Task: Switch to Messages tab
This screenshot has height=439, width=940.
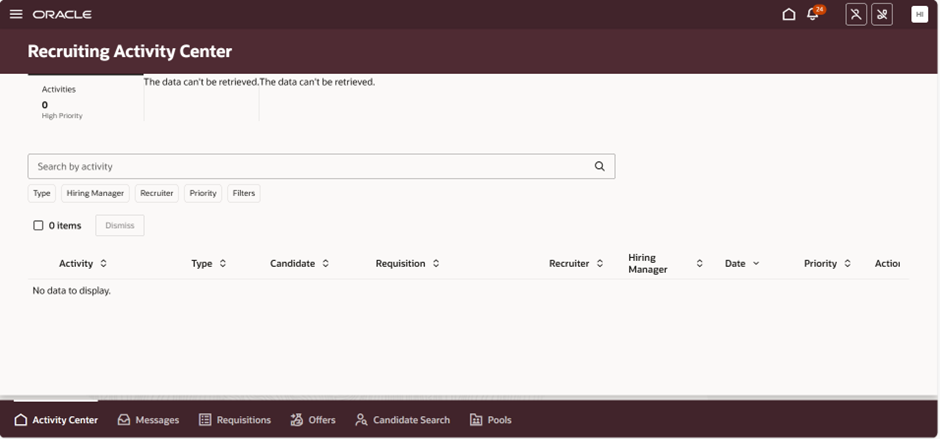Action: [x=148, y=420]
